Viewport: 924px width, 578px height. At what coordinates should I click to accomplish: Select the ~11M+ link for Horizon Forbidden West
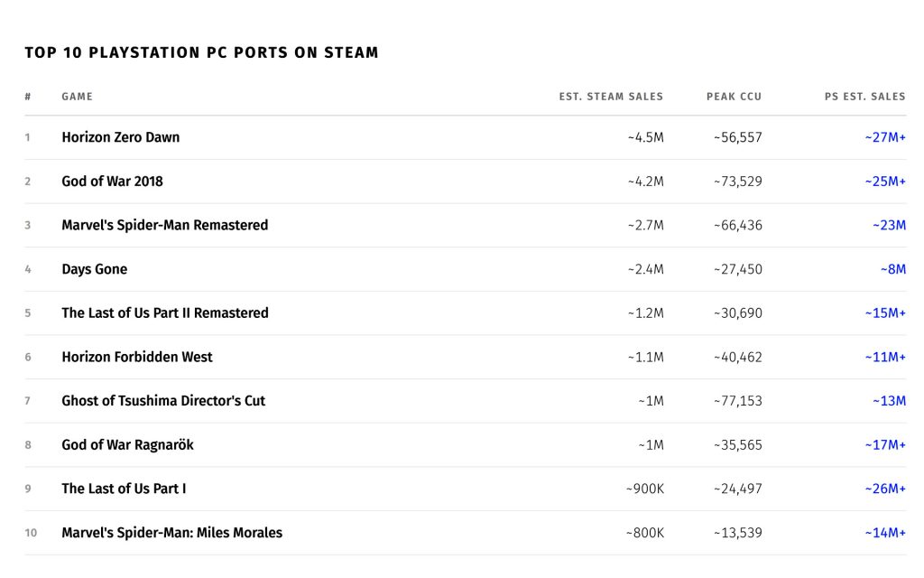tap(884, 357)
